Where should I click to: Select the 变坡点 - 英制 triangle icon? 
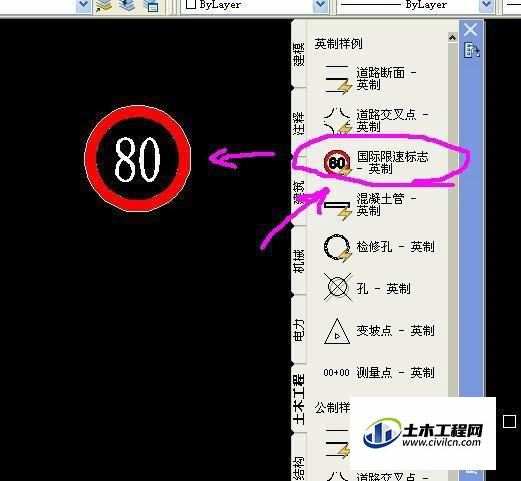[x=337, y=331]
